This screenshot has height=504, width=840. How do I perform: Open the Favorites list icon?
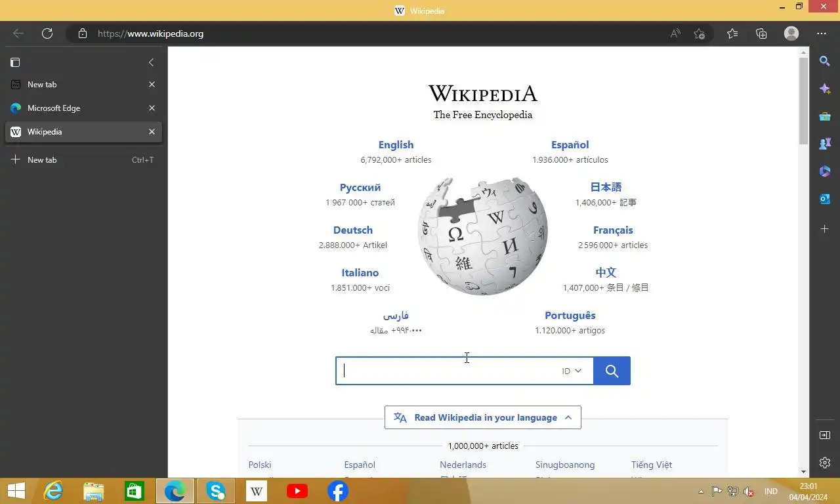(x=732, y=33)
